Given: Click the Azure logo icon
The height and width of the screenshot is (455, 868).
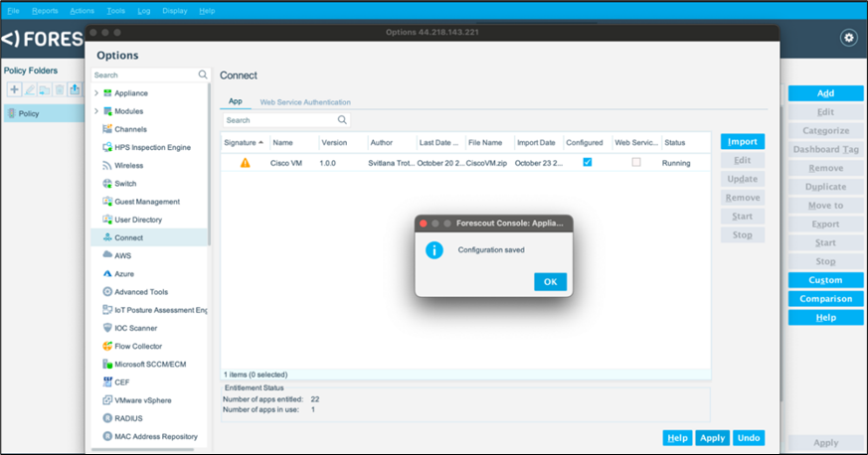Looking at the screenshot, I should tap(107, 273).
